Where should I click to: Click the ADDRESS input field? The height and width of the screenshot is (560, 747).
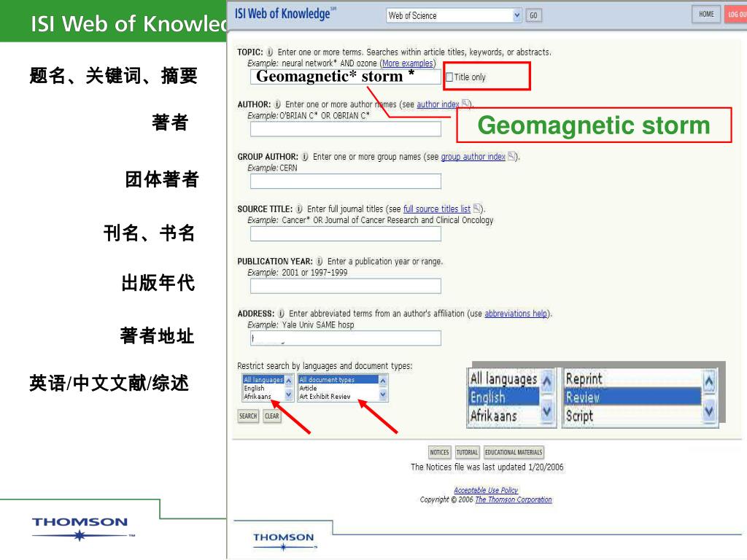(x=345, y=338)
